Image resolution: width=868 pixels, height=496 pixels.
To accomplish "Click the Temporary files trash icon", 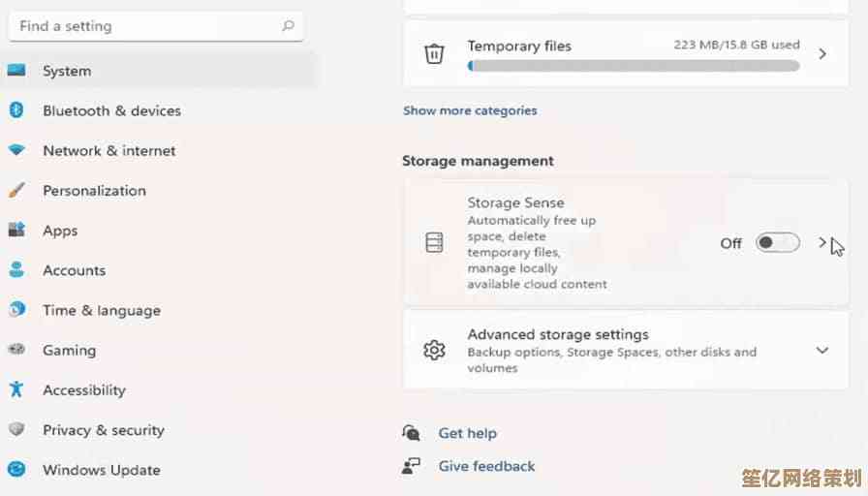I will 434,54.
